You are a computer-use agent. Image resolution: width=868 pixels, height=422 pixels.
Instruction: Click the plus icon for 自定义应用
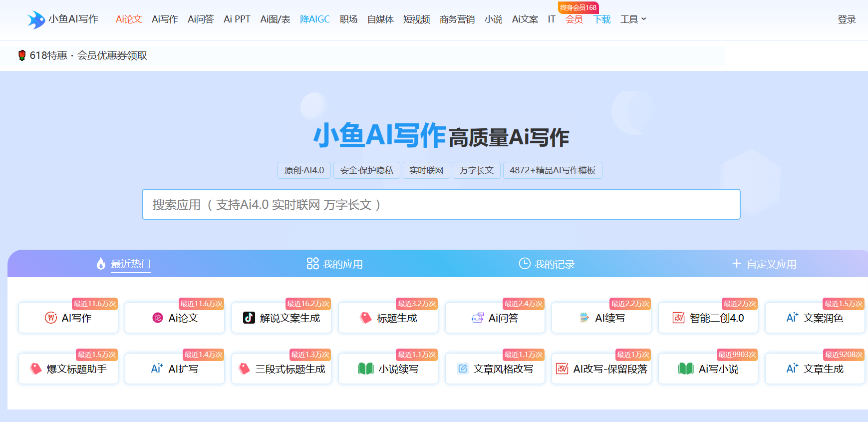(x=736, y=264)
